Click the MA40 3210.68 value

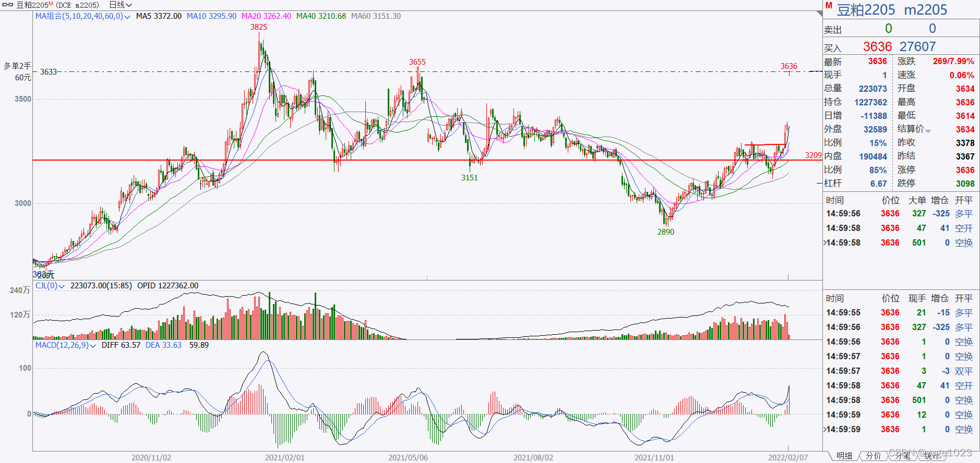(x=321, y=16)
